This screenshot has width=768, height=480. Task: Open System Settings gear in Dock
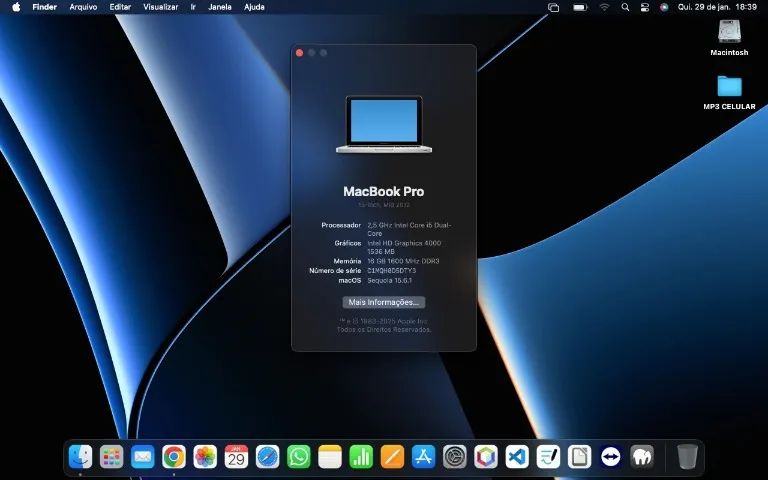455,457
